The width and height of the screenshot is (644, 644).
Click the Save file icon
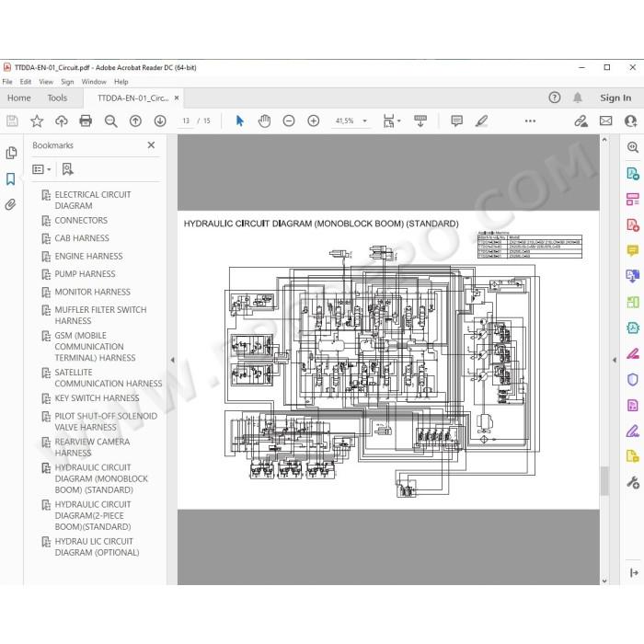tap(12, 121)
